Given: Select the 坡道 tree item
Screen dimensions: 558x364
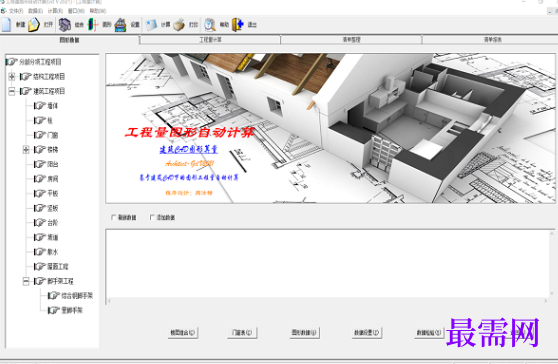Looking at the screenshot, I should [x=52, y=237].
